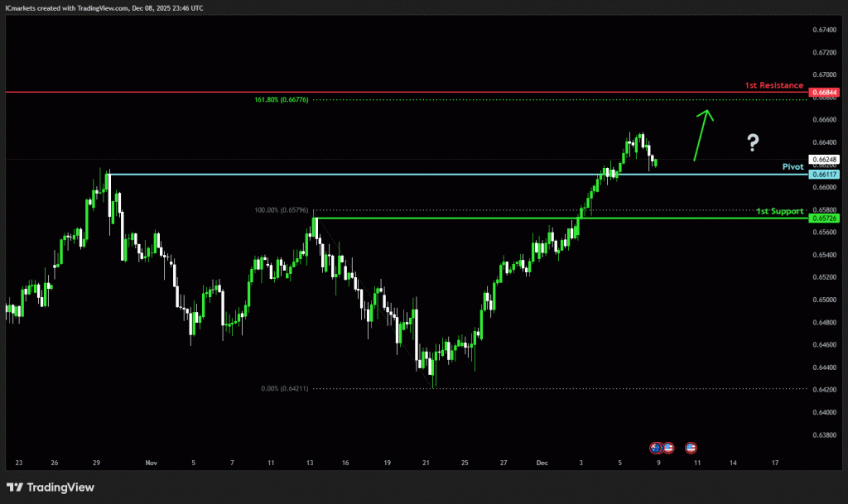Click the Nov label on time axis
The image size is (848, 504).
[x=150, y=463]
